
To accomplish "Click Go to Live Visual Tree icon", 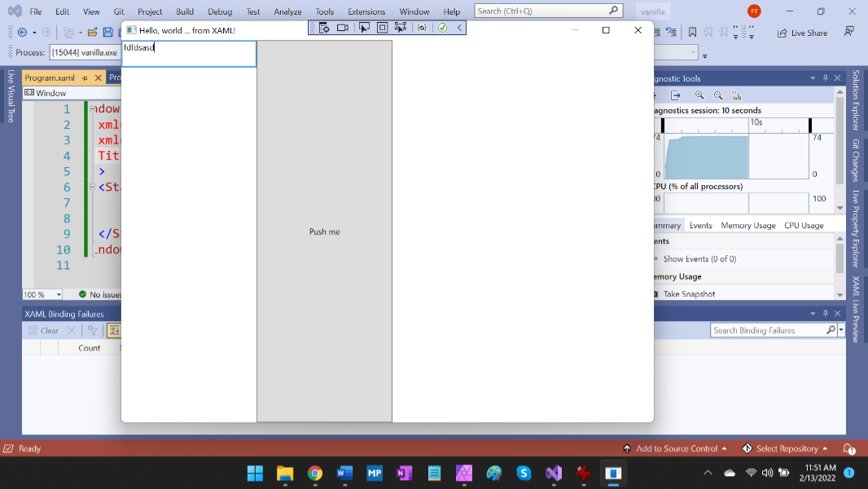I will 324,28.
